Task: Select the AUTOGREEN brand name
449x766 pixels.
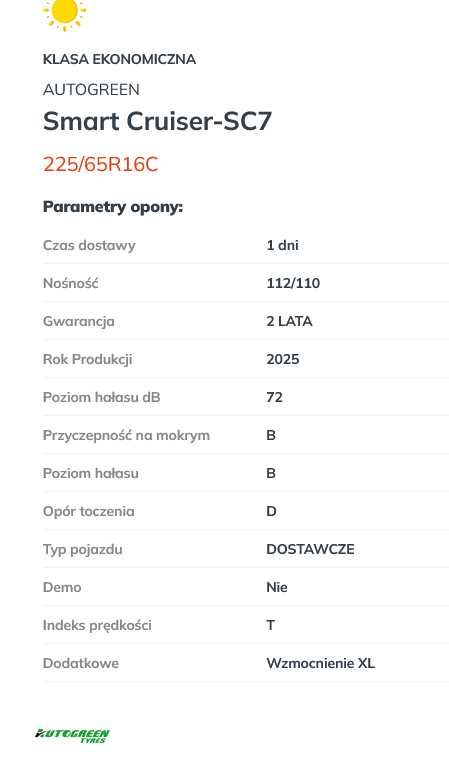Action: (x=91, y=89)
